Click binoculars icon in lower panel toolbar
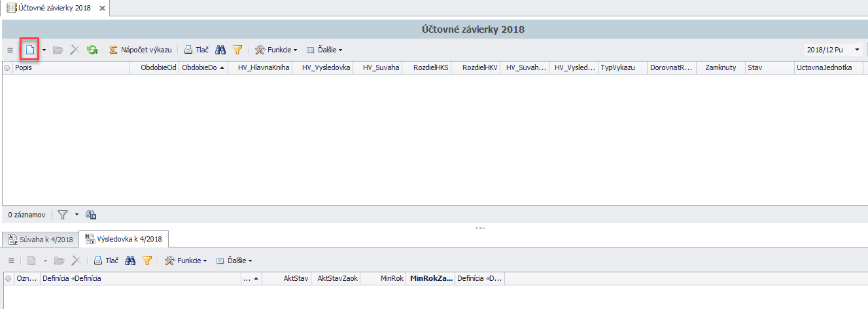The image size is (868, 309). tap(131, 261)
